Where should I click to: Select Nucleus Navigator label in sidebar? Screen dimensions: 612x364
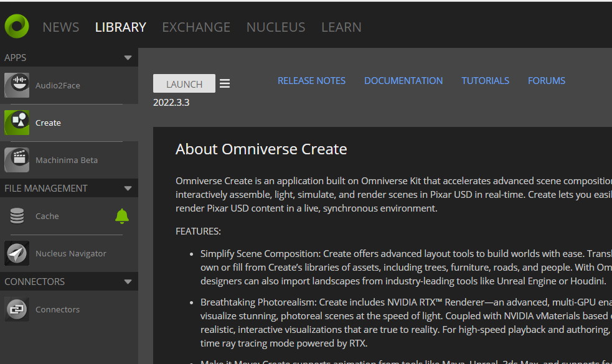click(x=70, y=254)
